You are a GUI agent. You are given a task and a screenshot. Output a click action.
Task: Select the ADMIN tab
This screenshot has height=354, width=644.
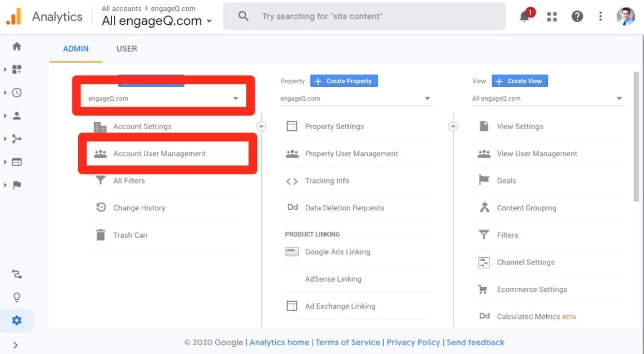tap(76, 49)
